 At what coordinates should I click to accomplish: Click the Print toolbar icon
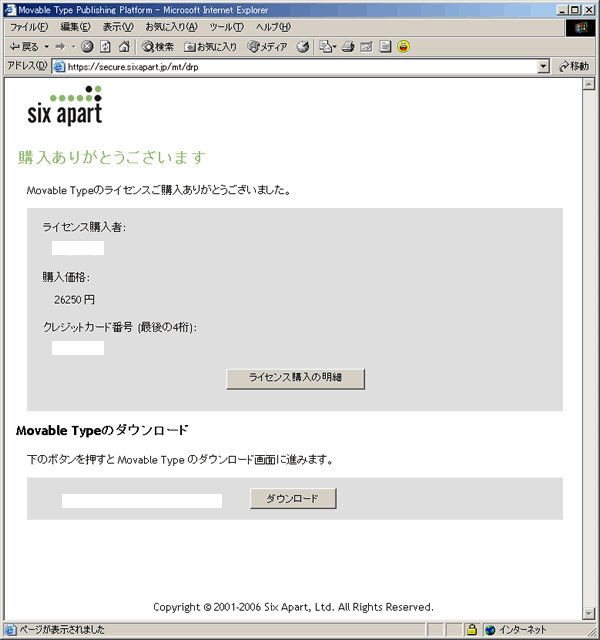click(348, 47)
